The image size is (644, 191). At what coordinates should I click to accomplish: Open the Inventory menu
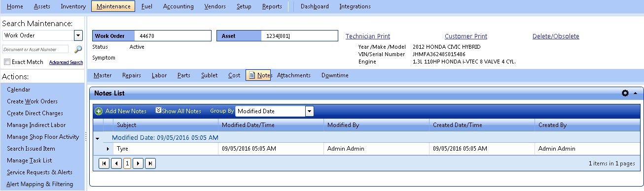point(73,6)
